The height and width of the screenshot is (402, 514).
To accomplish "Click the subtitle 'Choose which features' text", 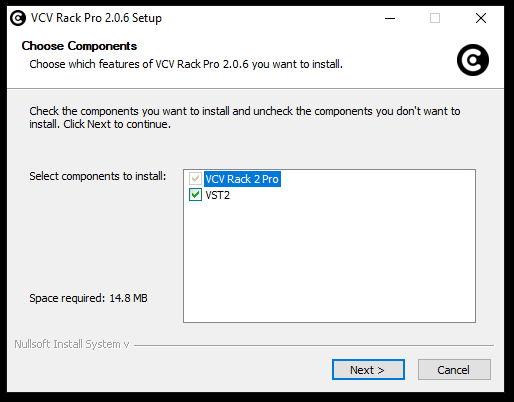I will tap(186, 64).
